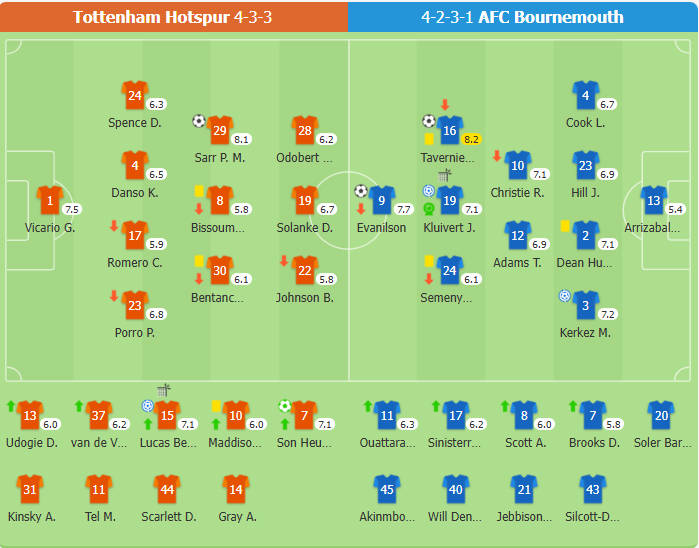Select Kluivert J. jersey number 19
Screen dimensions: 699x548
(449, 201)
